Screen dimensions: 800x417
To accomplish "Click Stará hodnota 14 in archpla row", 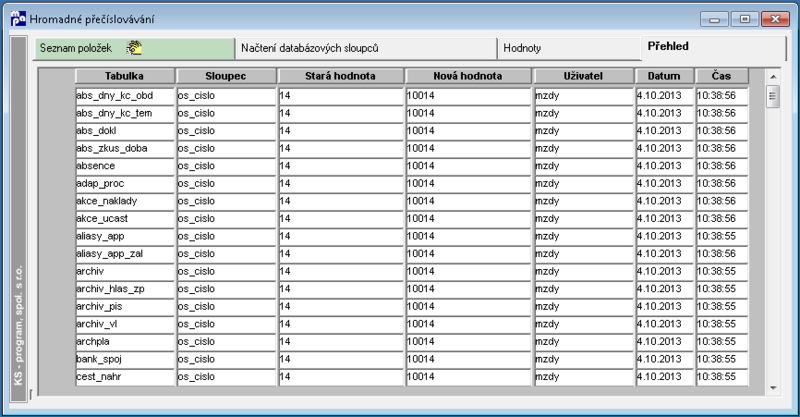I will coord(341,342).
